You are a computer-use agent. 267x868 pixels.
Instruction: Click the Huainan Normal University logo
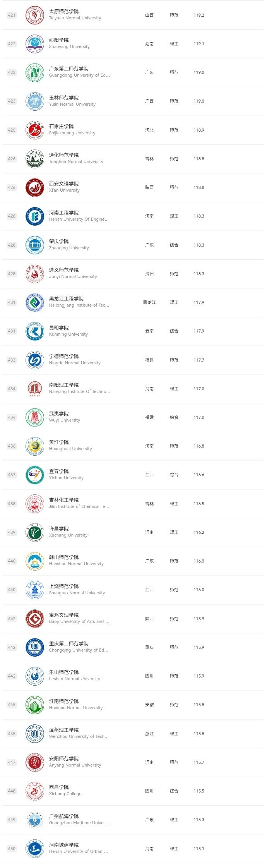coord(34,705)
